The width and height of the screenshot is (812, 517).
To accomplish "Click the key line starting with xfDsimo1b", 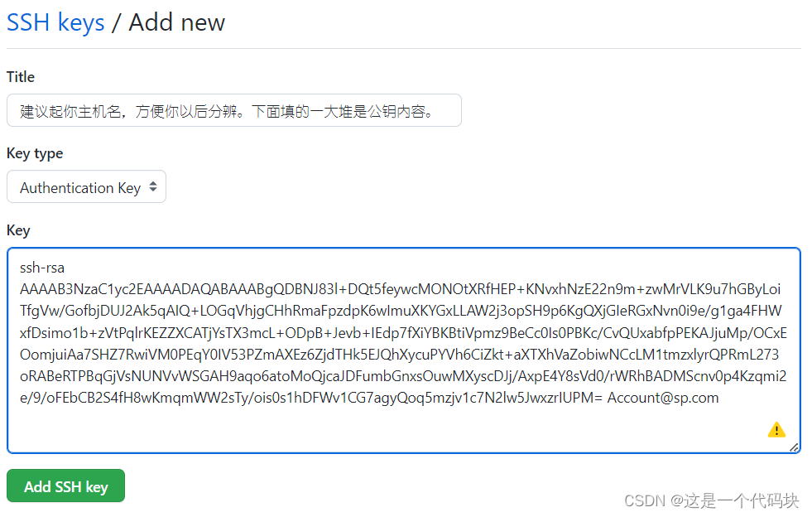I will click(x=403, y=333).
